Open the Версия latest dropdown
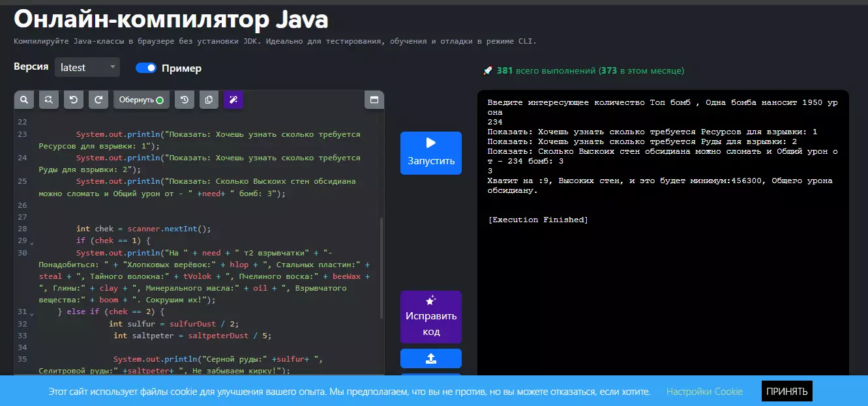This screenshot has height=406, width=868. [87, 67]
